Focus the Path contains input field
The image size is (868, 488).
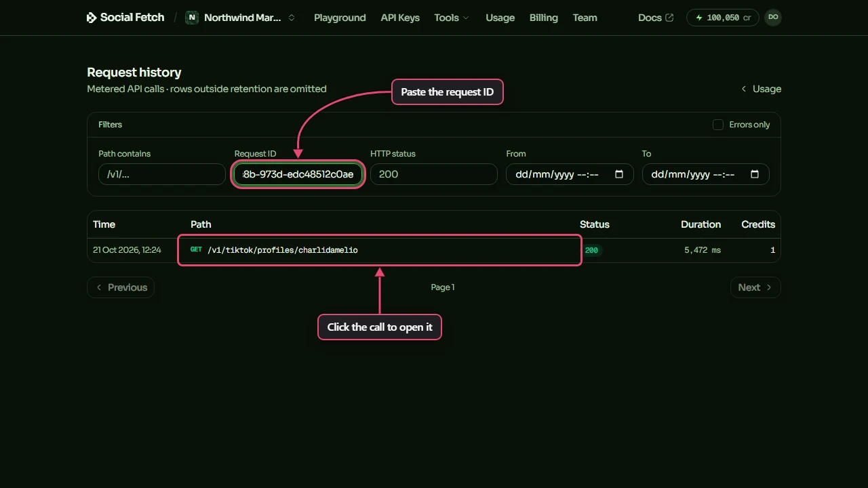tap(161, 174)
